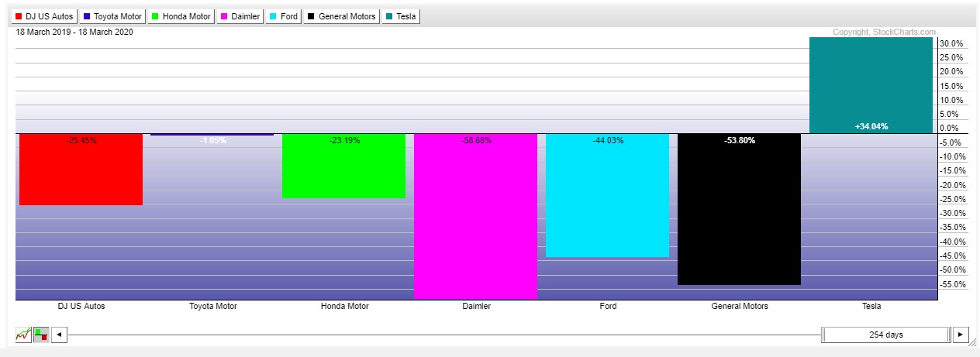Click the Ford axis label below chart
The height and width of the screenshot is (357, 980).
(608, 306)
